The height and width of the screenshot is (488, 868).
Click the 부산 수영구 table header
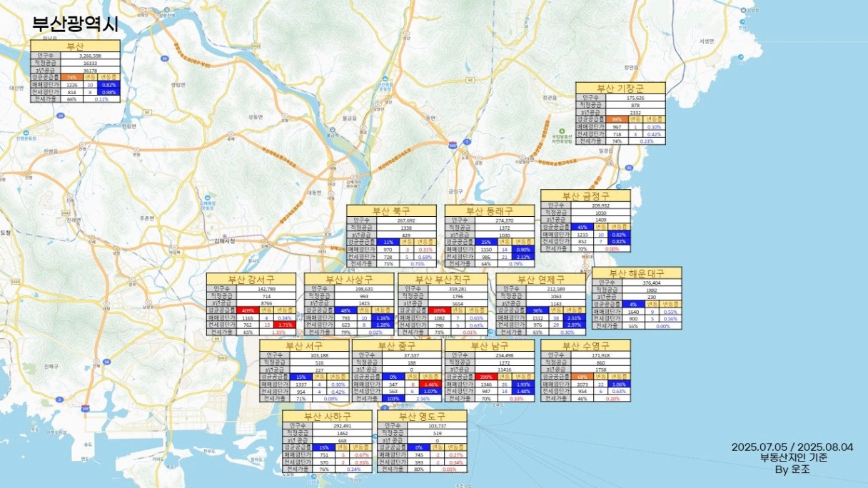(585, 346)
